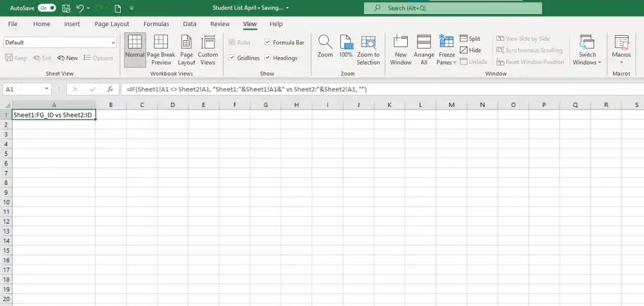This screenshot has width=644, height=306.
Task: Click the formula Enter checkmark icon
Action: 92,89
